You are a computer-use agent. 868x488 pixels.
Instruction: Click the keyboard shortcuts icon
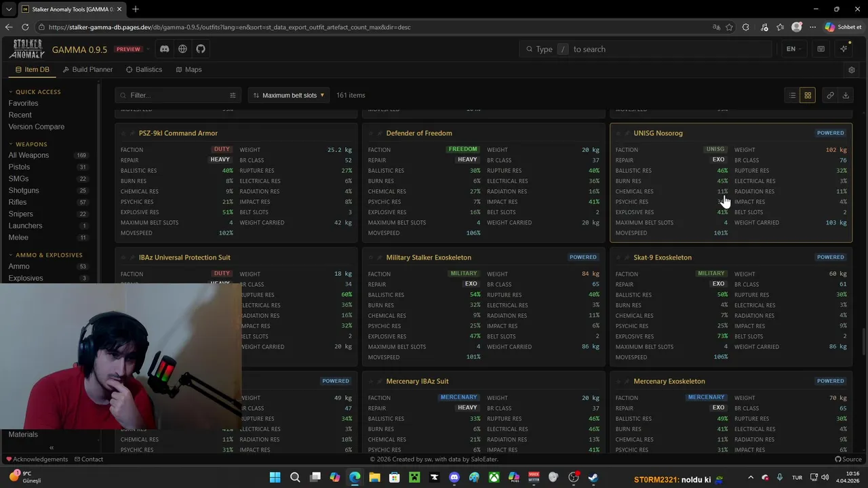click(x=821, y=49)
